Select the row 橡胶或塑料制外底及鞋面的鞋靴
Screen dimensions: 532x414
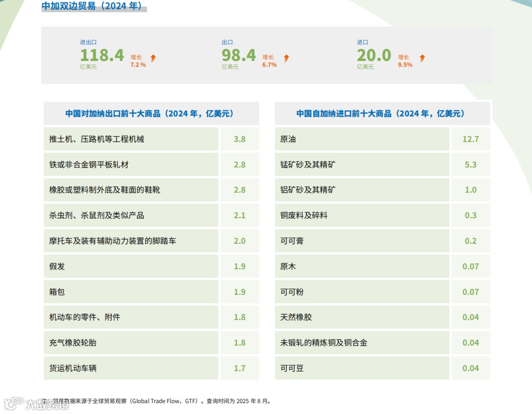click(131, 190)
